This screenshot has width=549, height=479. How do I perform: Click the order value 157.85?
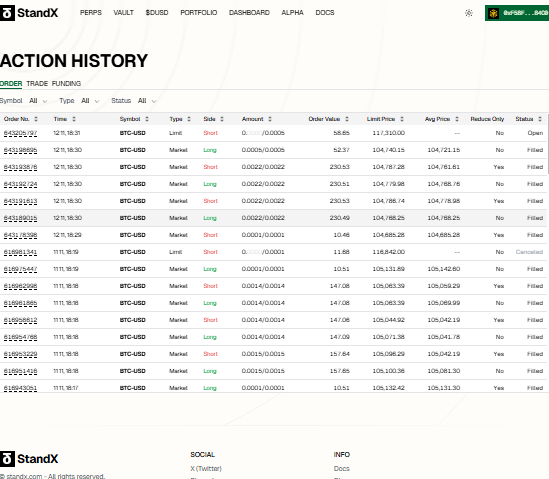point(339,371)
